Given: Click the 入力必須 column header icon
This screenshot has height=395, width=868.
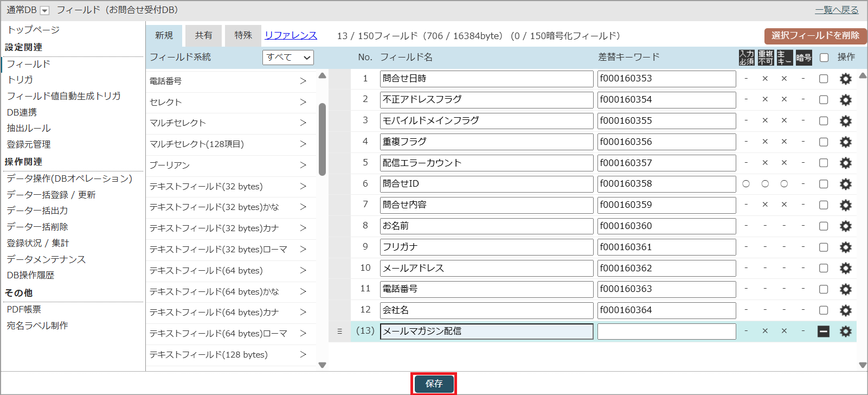Looking at the screenshot, I should pyautogui.click(x=746, y=58).
